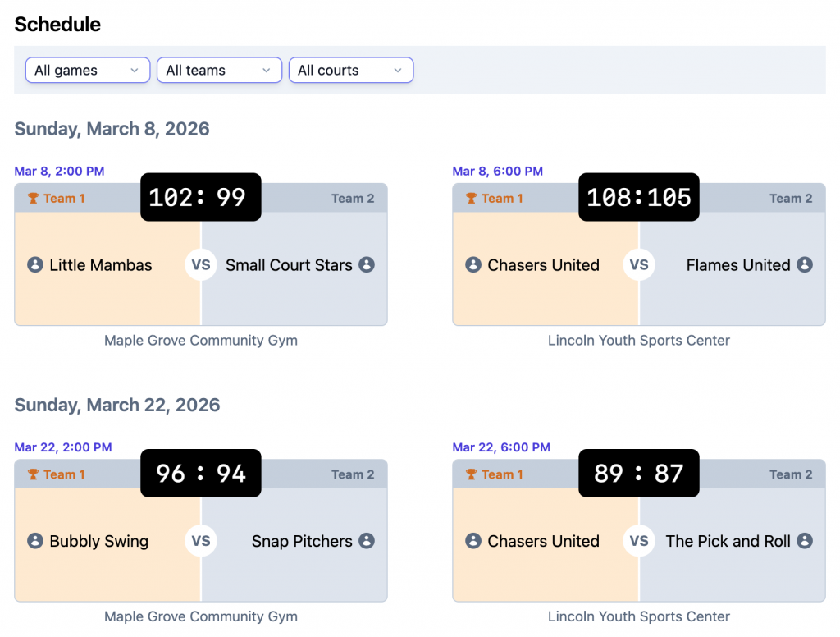Viewport: 840px width, 637px height.
Task: Click the Little Mambas team name
Action: [101, 265]
